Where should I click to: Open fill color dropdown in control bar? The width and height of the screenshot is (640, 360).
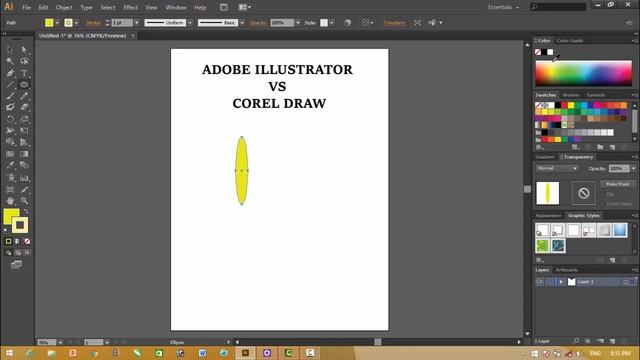[57, 23]
